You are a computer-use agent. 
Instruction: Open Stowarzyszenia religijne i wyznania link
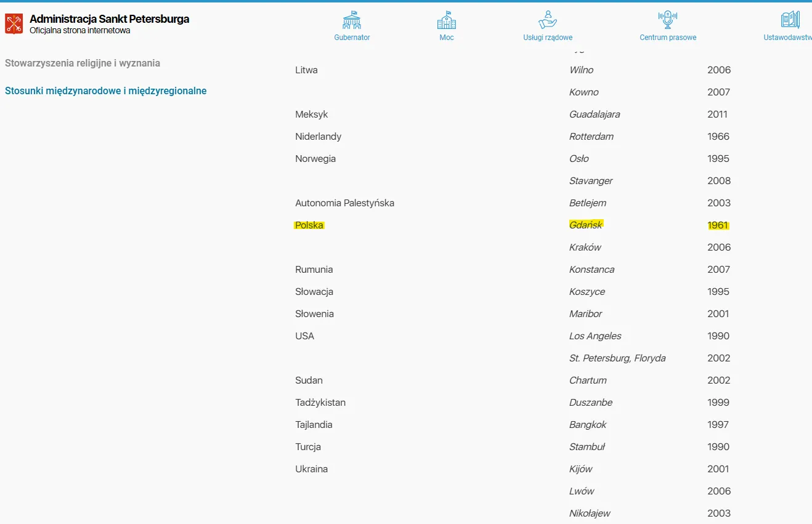pyautogui.click(x=83, y=63)
